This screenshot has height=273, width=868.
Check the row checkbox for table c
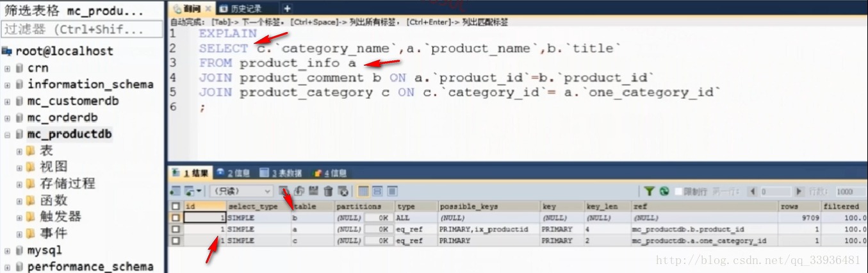[x=176, y=240]
